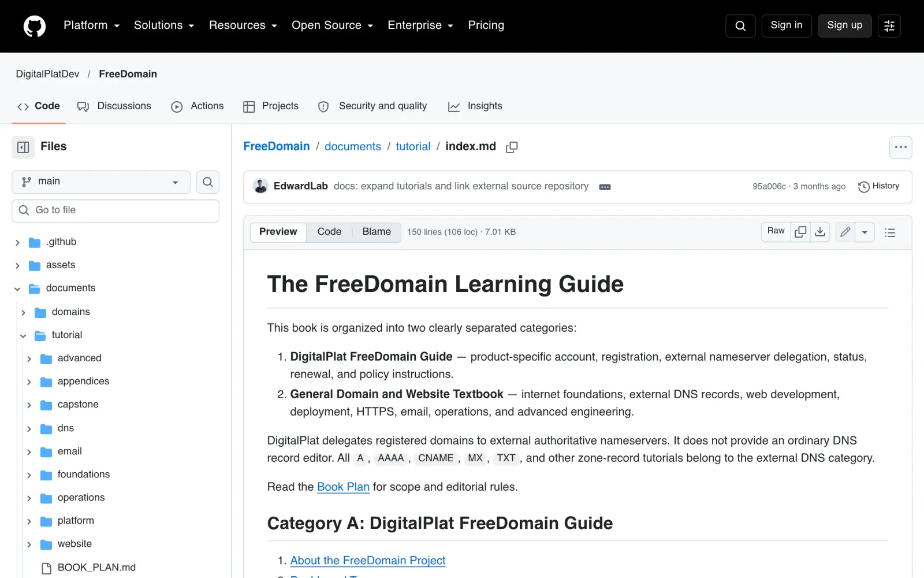924x578 pixels.
Task: Switch to the Blame view
Action: click(x=377, y=232)
